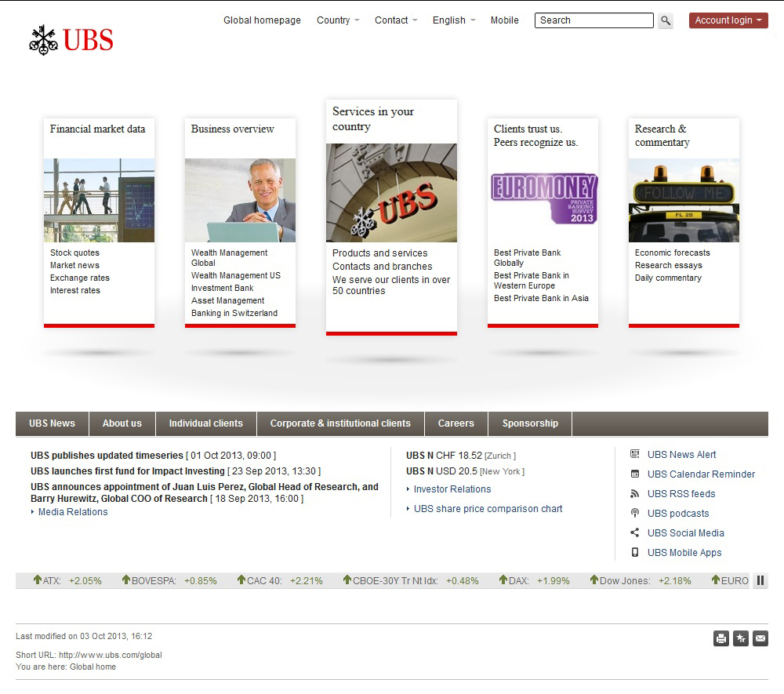Open Banking in Switzerland link
784x694 pixels.
234,313
